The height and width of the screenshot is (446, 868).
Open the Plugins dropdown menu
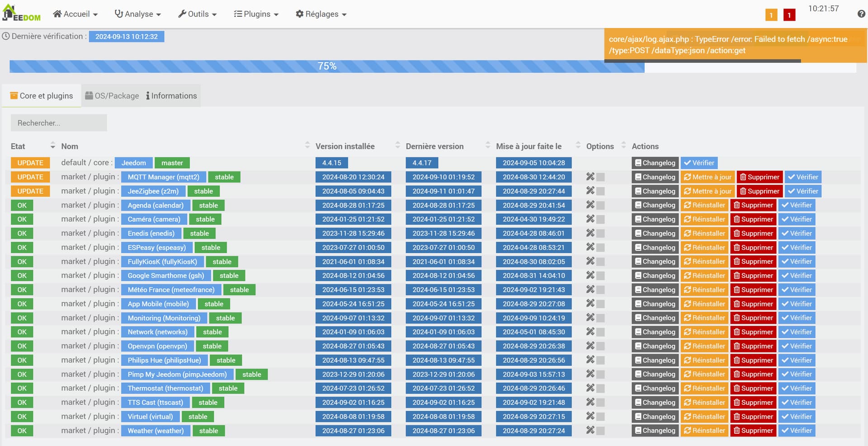tap(256, 14)
